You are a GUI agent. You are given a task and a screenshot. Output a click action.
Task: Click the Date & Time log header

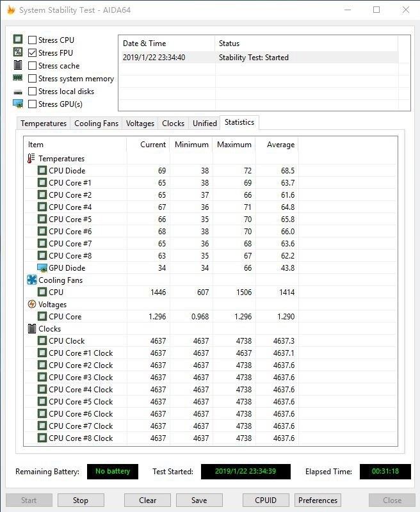click(166, 44)
